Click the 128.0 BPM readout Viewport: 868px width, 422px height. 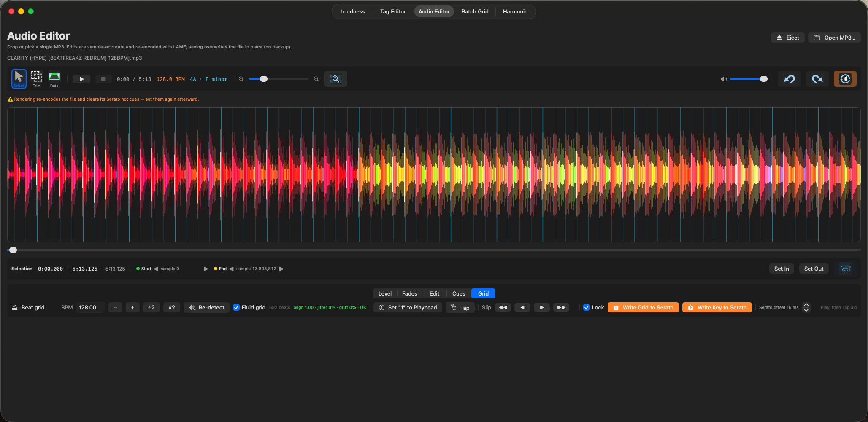[170, 79]
